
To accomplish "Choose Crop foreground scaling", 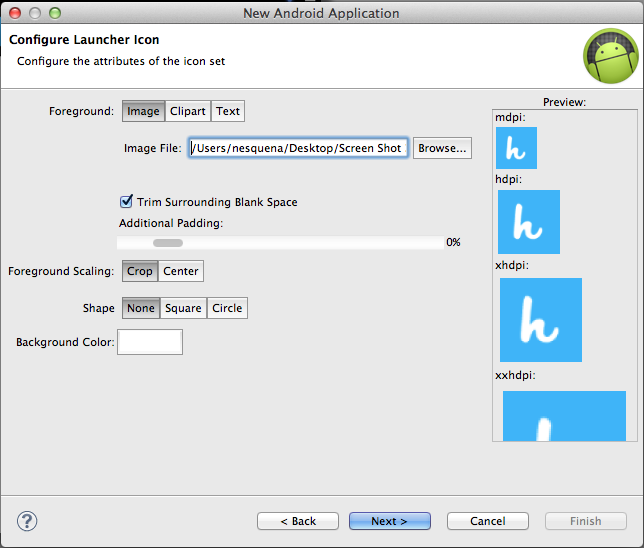I will [140, 271].
